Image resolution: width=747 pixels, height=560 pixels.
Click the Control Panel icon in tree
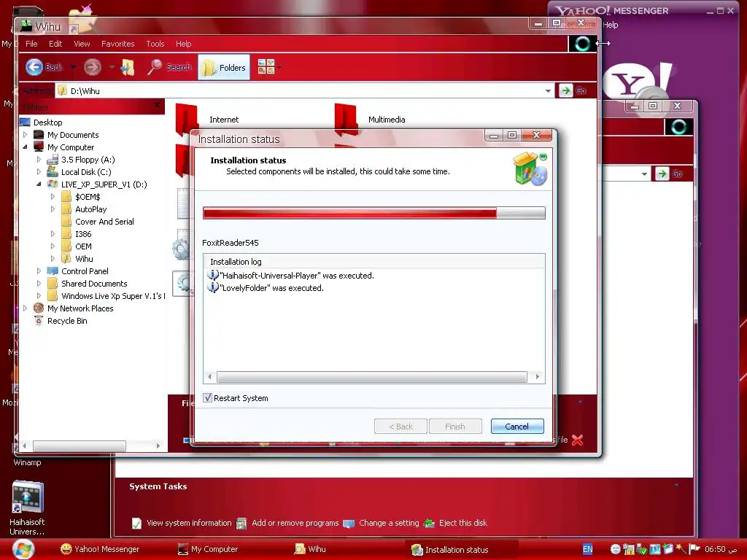pyautogui.click(x=53, y=271)
